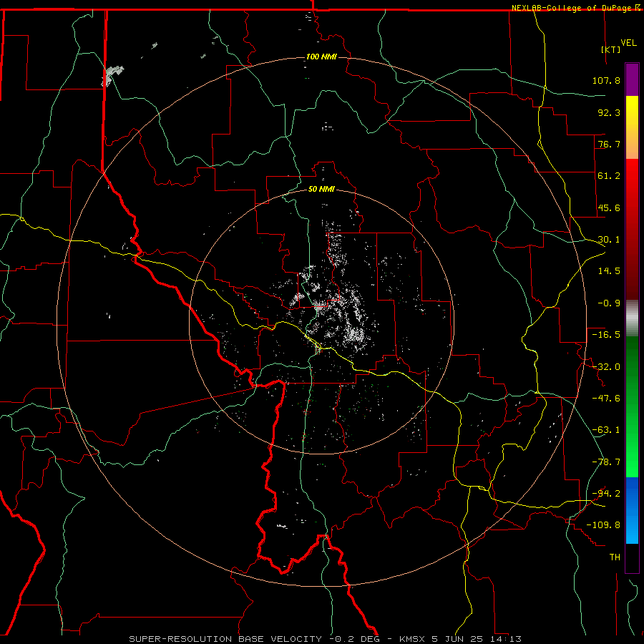Select the -109.8 legend value
644x644 pixels.
(x=603, y=525)
